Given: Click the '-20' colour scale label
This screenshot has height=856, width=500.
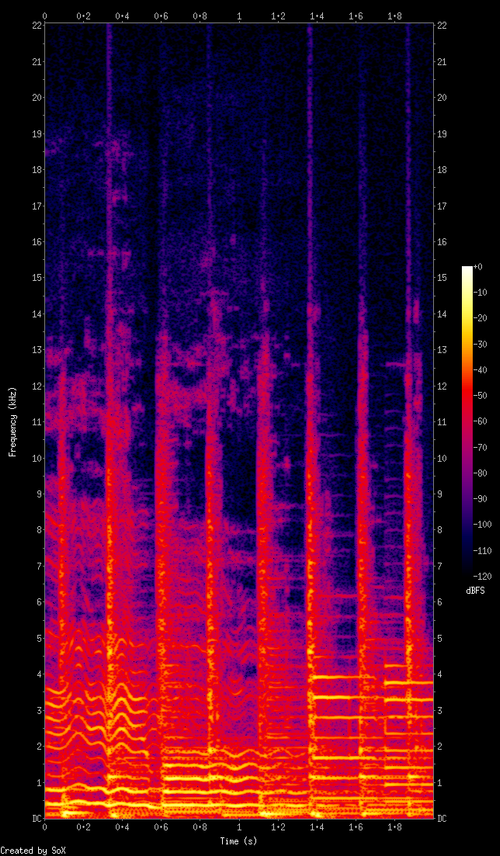Looking at the screenshot, I should click(481, 318).
